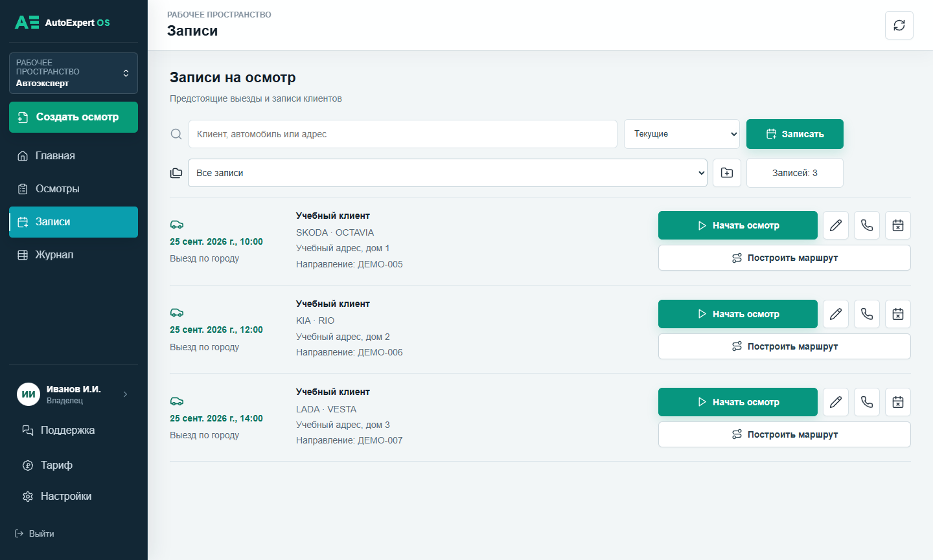Cancel the SKODA OCTAVIA appointment
The image size is (933, 560).
898,225
